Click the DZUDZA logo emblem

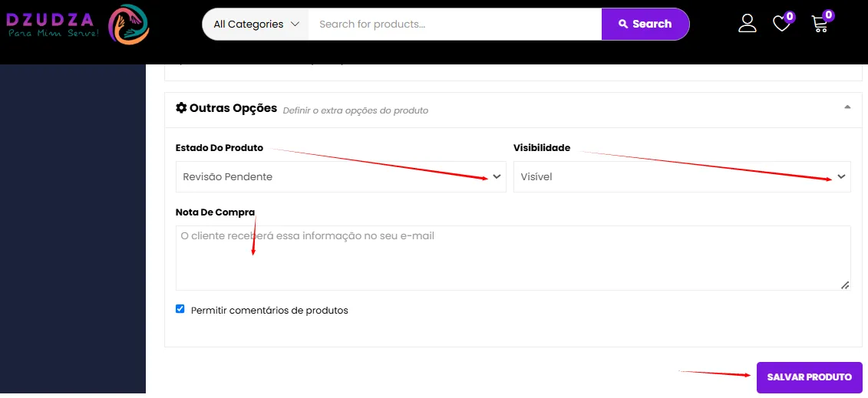tap(129, 24)
